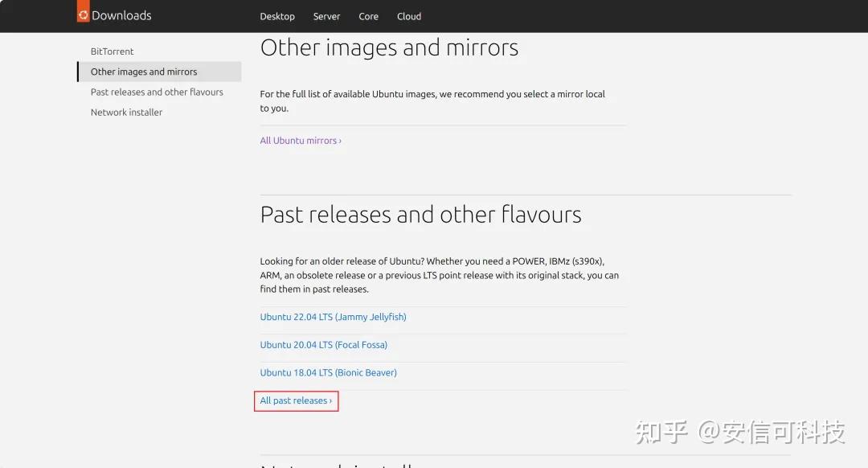Screen dimensions: 868x468
Task: Open the Downloads header title
Action: click(121, 15)
